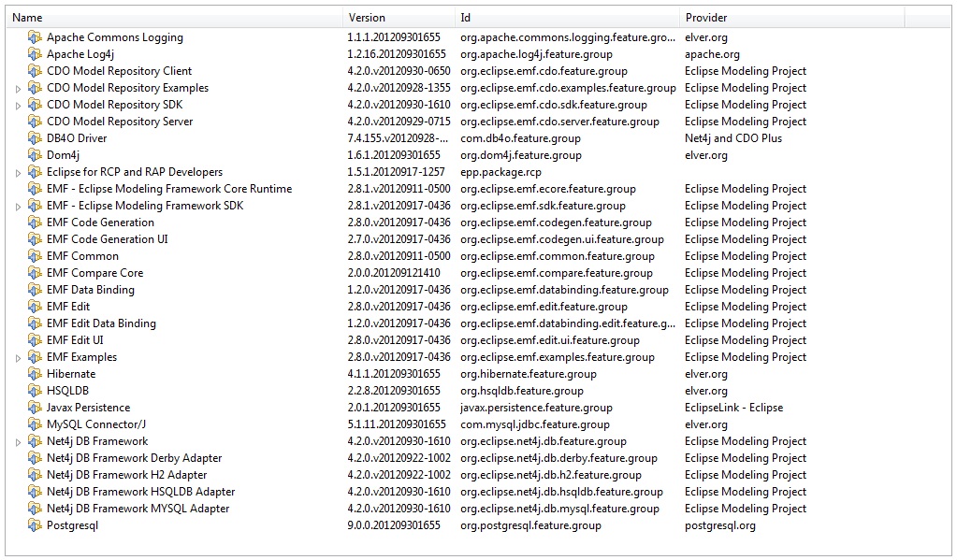The height and width of the screenshot is (560, 957).
Task: Click the DB4O Driver feature icon
Action: [x=35, y=138]
